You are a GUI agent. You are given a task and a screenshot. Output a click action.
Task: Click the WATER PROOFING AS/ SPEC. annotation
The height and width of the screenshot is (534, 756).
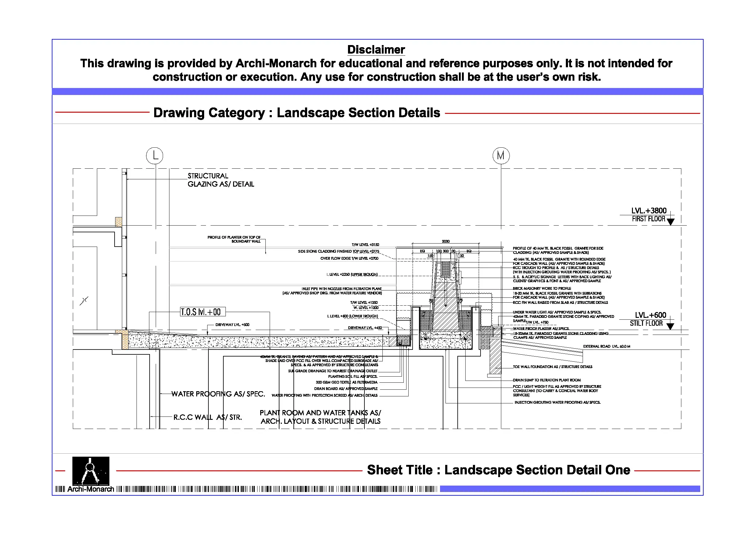[x=218, y=394]
